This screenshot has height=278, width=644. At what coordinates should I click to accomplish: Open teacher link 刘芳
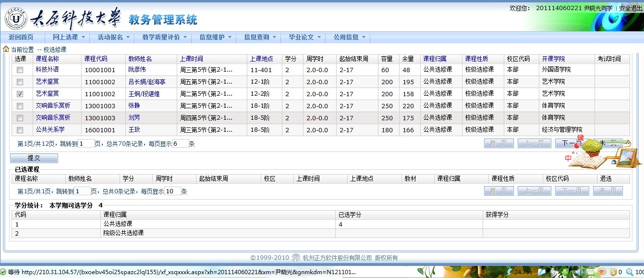[134, 118]
